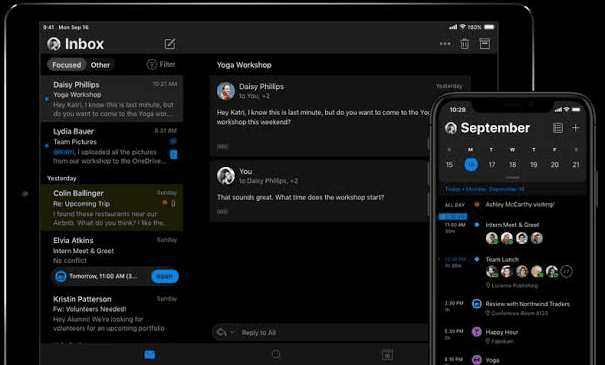Switch to the Other inbox
The image size is (605, 365).
(100, 65)
